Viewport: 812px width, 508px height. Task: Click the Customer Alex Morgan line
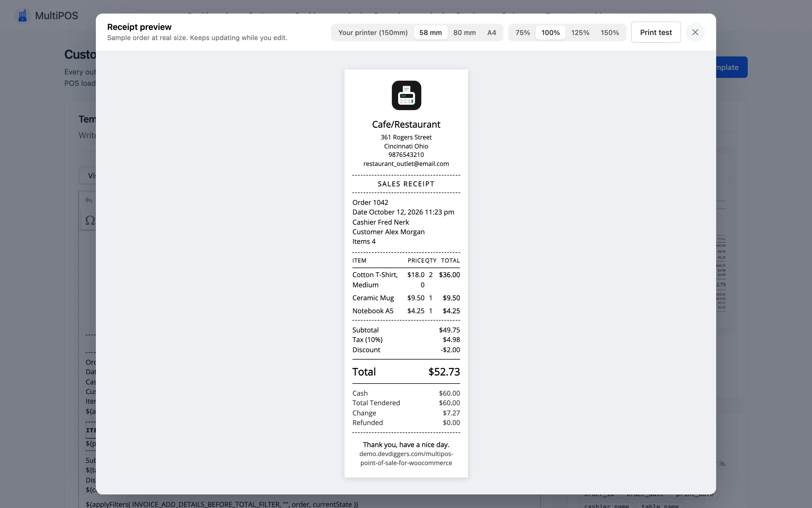tap(388, 232)
